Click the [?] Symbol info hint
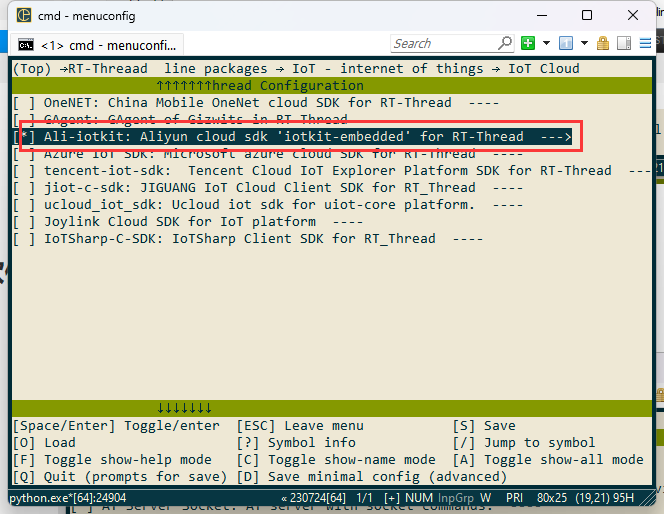 [x=296, y=442]
